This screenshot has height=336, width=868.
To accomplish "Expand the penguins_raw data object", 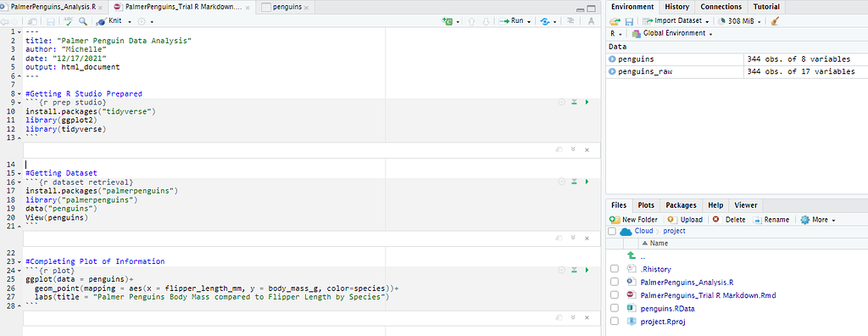I will tap(612, 71).
